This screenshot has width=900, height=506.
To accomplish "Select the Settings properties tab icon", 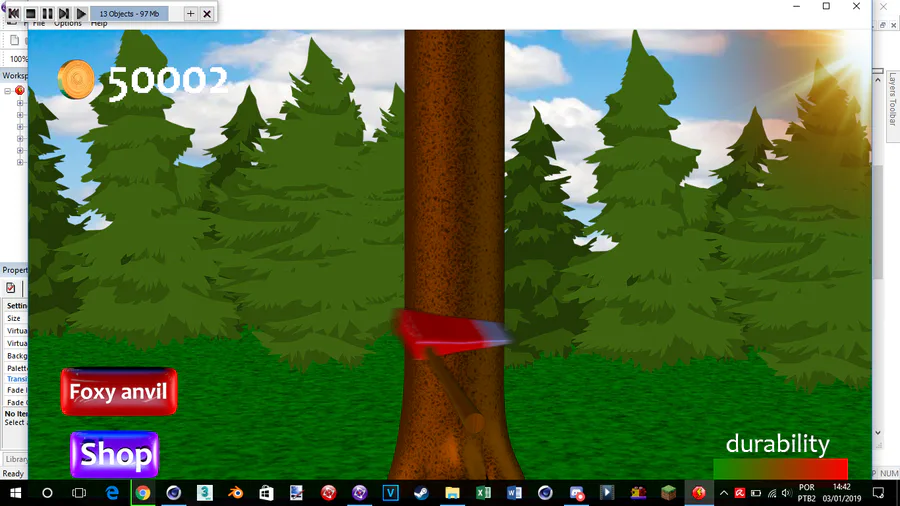I will 10,288.
